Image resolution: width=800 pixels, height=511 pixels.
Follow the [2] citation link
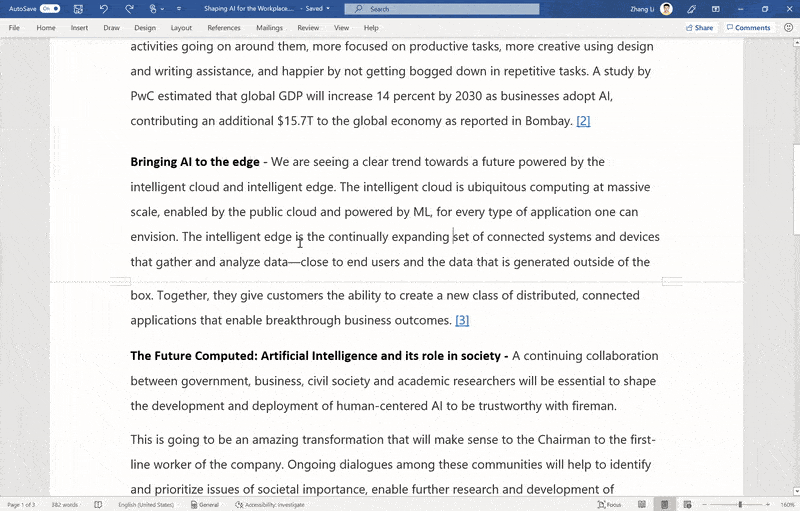click(583, 121)
